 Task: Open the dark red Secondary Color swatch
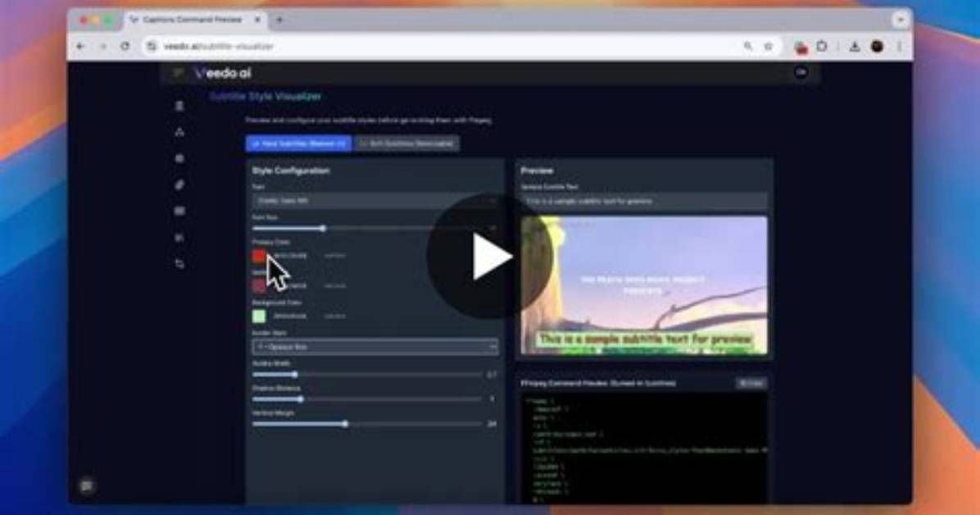coord(259,286)
